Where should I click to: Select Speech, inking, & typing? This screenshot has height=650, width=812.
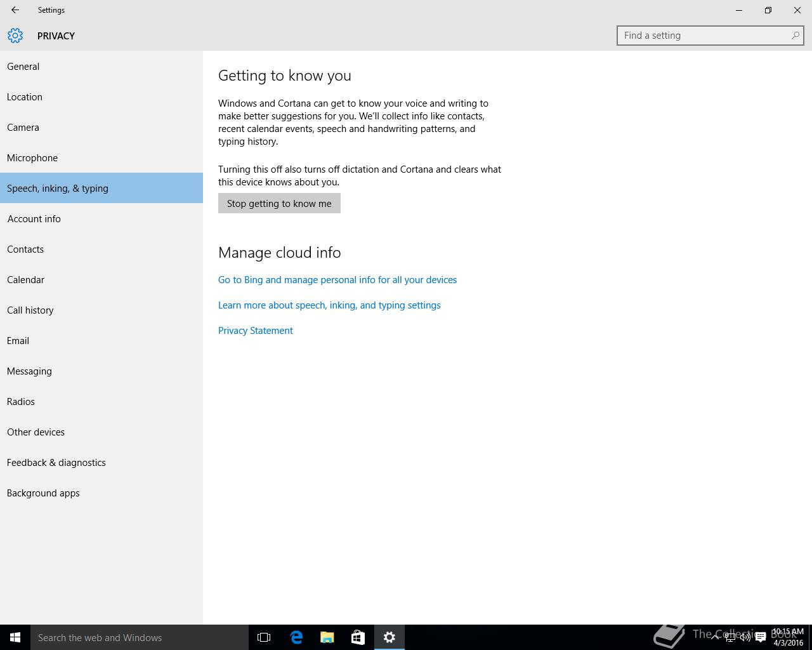coord(101,188)
